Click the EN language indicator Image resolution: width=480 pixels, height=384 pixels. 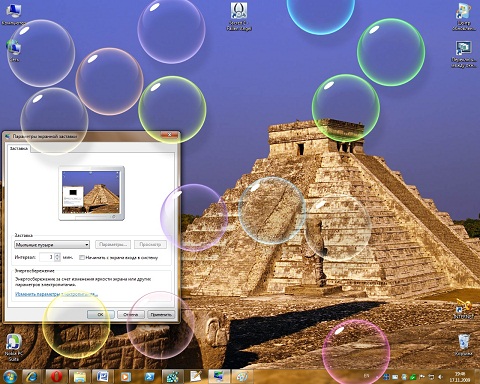(x=366, y=376)
